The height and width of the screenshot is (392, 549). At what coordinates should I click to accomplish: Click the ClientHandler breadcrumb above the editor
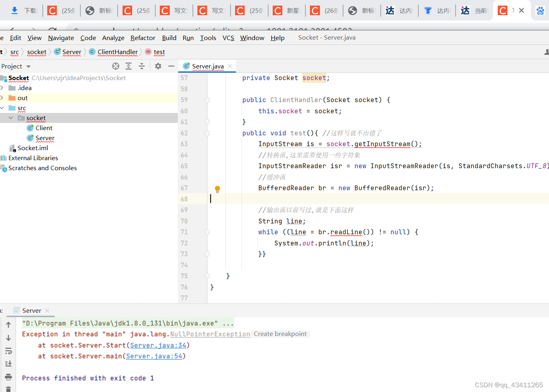pos(117,52)
